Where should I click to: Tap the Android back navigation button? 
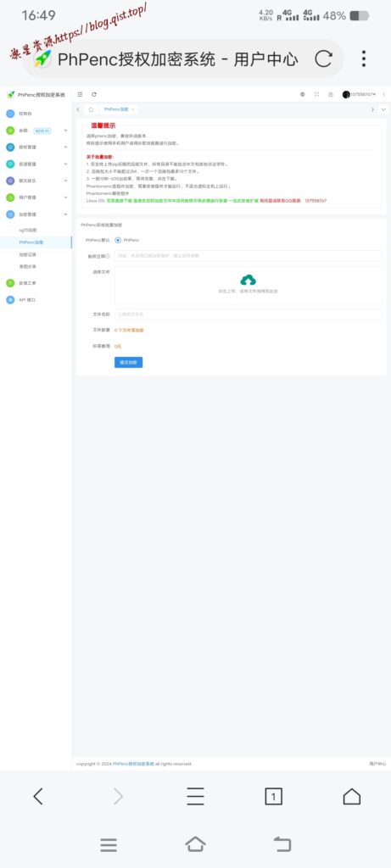coord(282,844)
